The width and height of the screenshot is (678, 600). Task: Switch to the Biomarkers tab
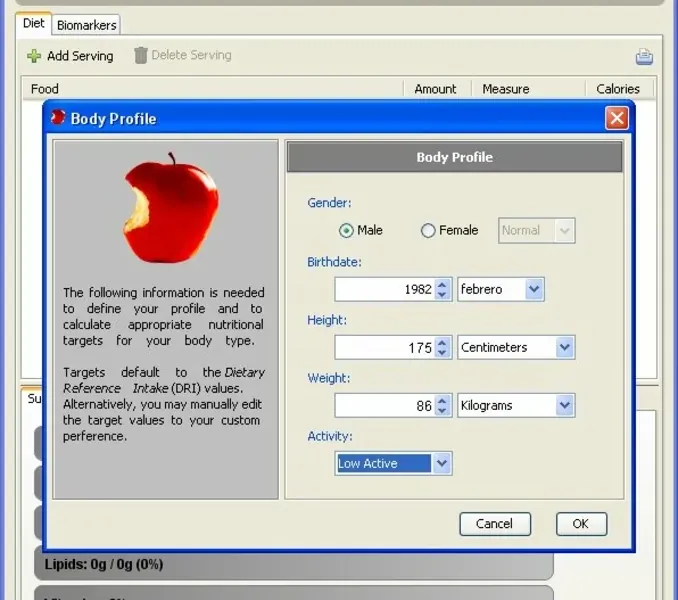point(86,25)
